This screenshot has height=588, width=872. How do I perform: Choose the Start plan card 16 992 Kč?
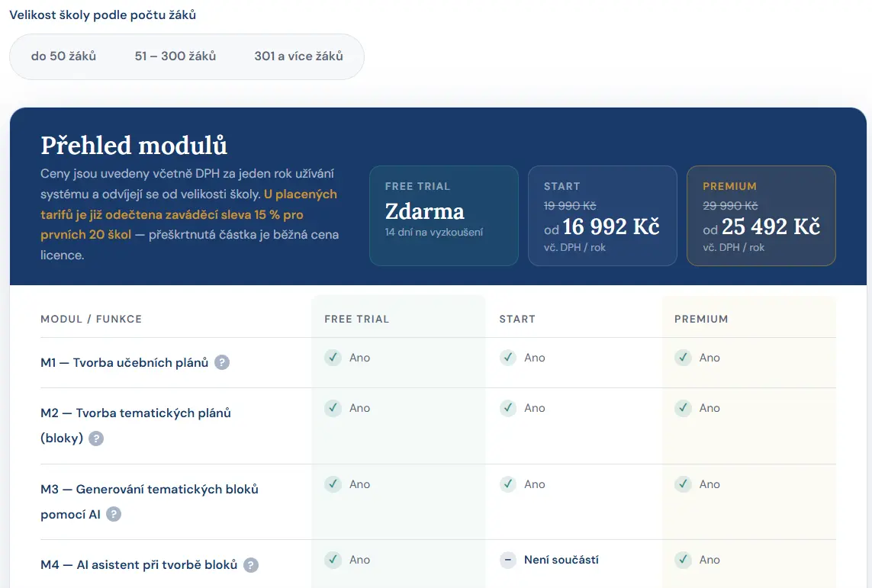pyautogui.click(x=602, y=216)
